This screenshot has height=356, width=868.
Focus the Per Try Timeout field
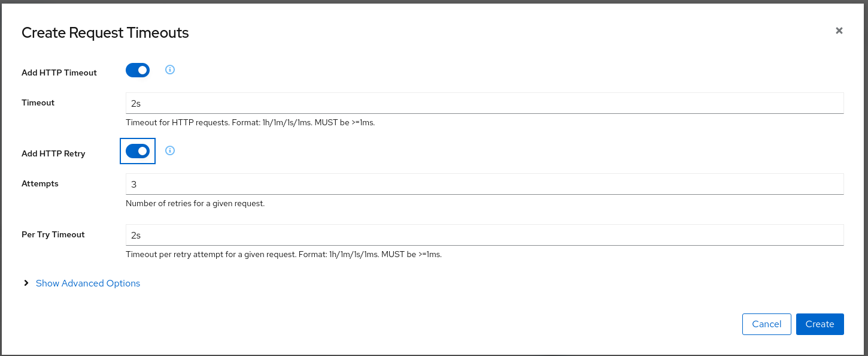(x=485, y=235)
